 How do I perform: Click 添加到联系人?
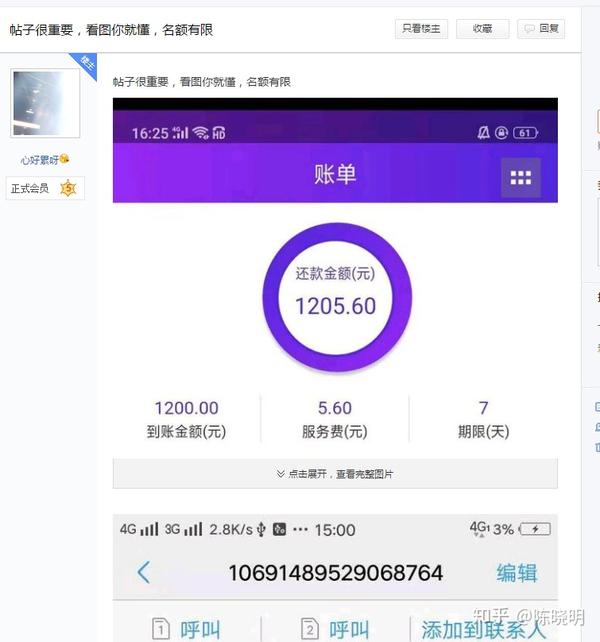[x=483, y=629]
